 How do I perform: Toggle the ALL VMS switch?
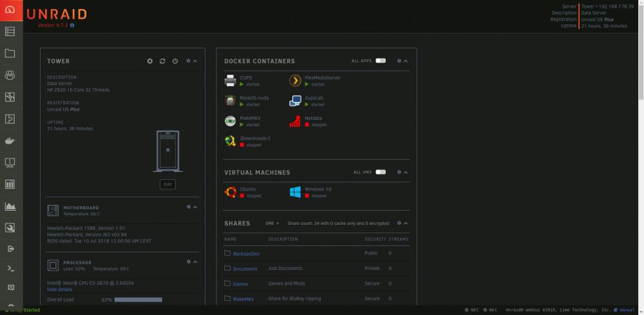coord(381,172)
